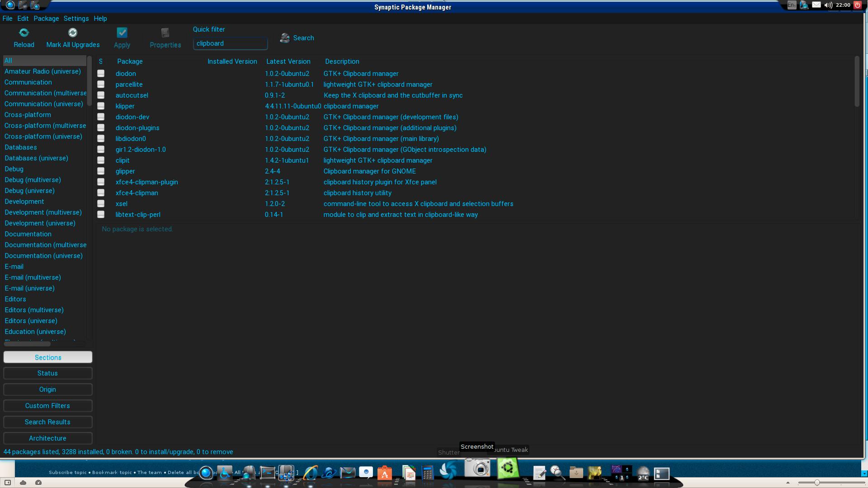Toggle checkbox for clipit package

tap(101, 160)
